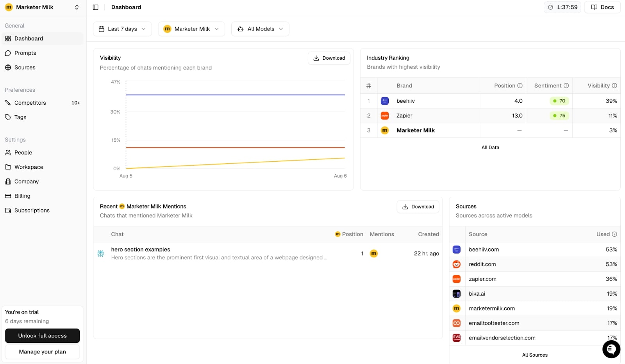
Task: Open the support chat bubble
Action: click(x=611, y=349)
